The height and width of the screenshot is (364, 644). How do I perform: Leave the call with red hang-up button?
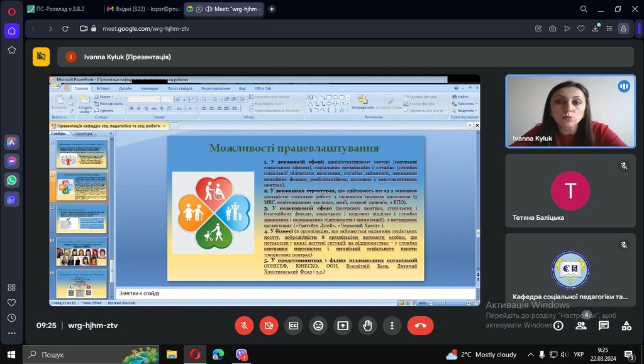pyautogui.click(x=420, y=326)
